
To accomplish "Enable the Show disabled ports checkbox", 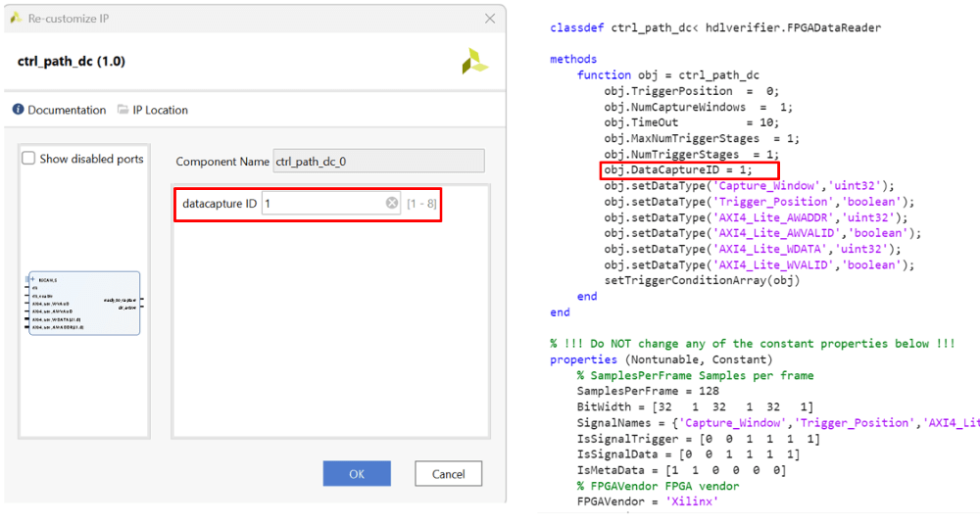I will 28,158.
